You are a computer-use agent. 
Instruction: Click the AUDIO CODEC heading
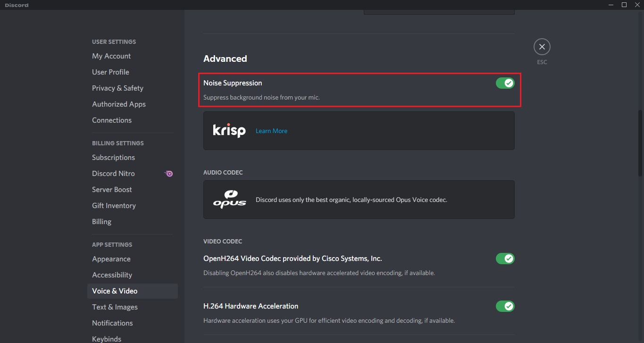coord(223,173)
